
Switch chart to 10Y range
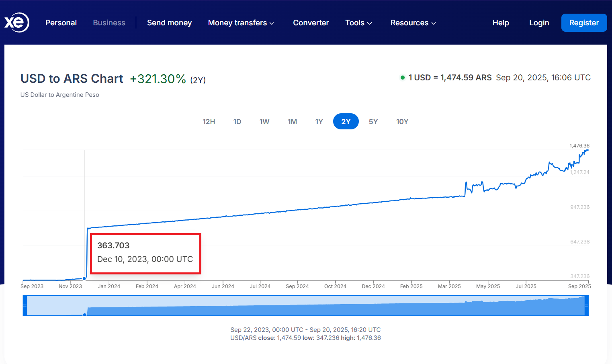coord(402,122)
